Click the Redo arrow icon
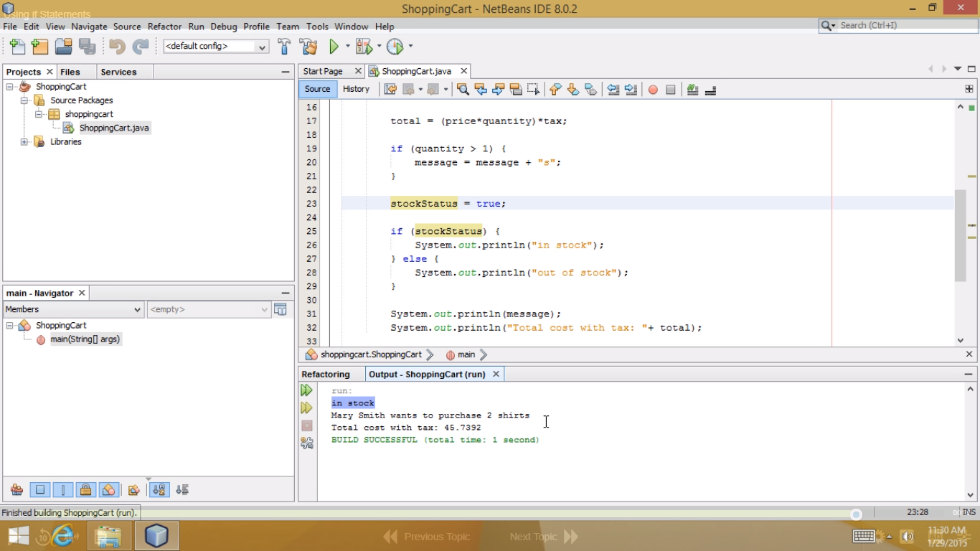This screenshot has height=551, width=980. (x=141, y=47)
